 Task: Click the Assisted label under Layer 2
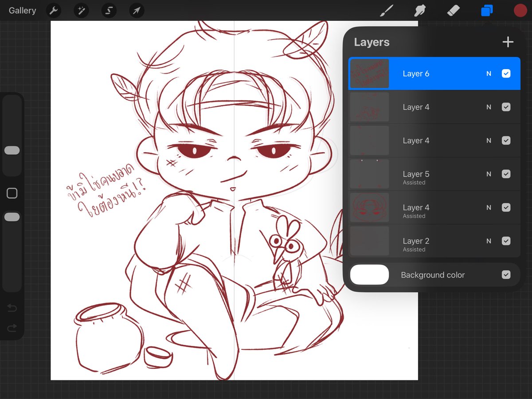coord(414,250)
